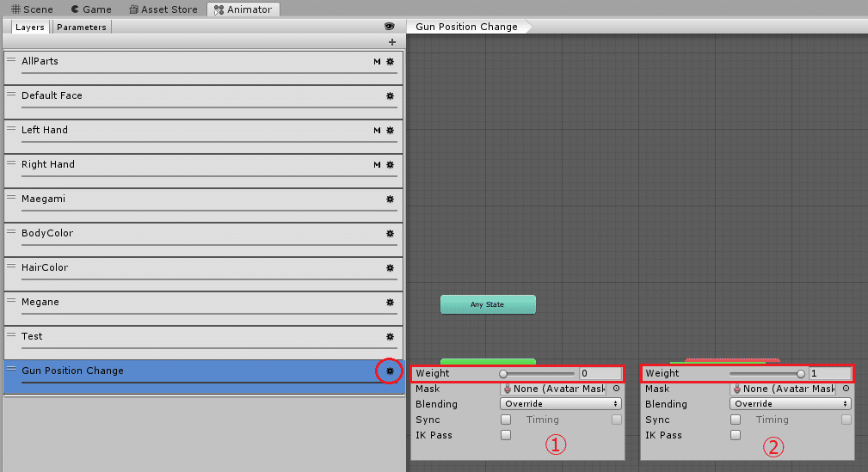Toggle Timing checkbox in settings panel 2
Image resolution: width=868 pixels, height=472 pixels.
(846, 420)
